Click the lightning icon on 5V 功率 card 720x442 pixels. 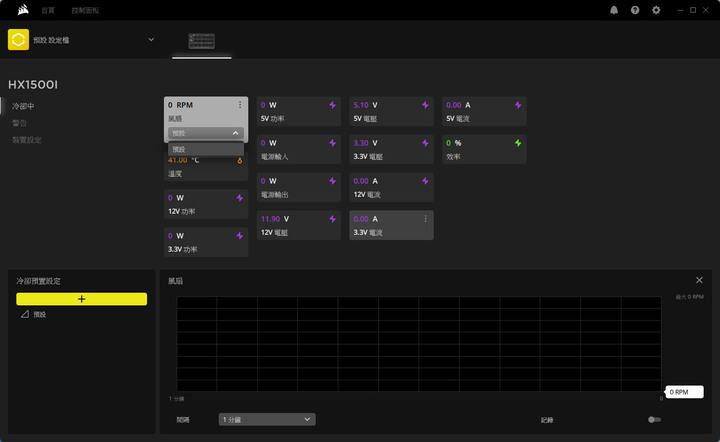332,105
